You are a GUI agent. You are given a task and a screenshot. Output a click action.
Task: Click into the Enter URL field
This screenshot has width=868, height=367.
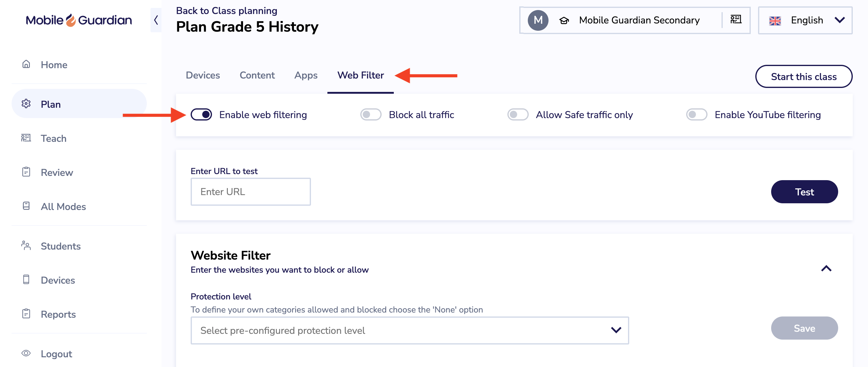point(251,192)
